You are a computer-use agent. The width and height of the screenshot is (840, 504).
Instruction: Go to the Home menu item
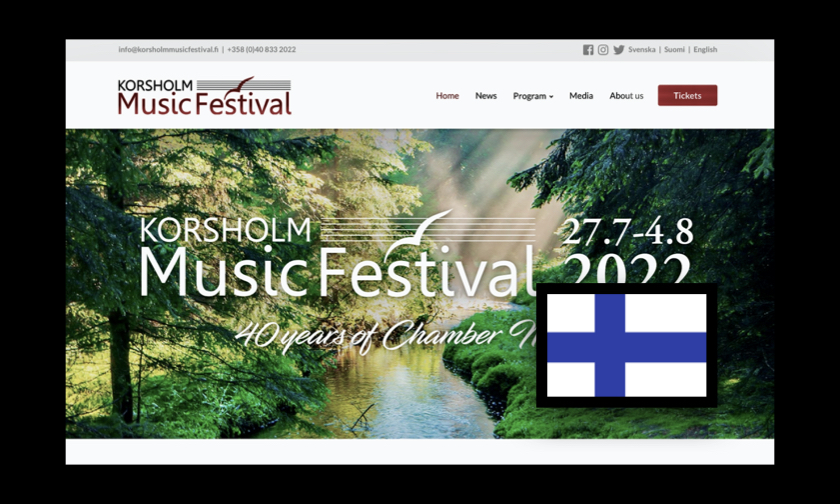pos(447,96)
